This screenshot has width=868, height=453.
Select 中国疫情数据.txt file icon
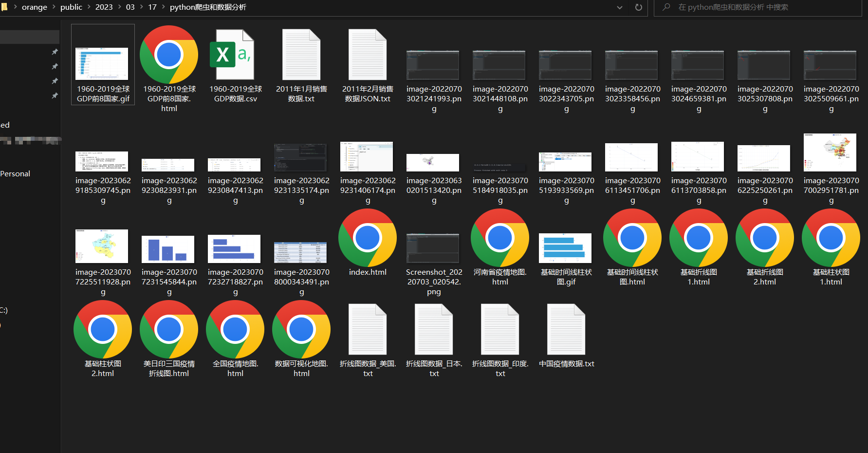coord(566,329)
